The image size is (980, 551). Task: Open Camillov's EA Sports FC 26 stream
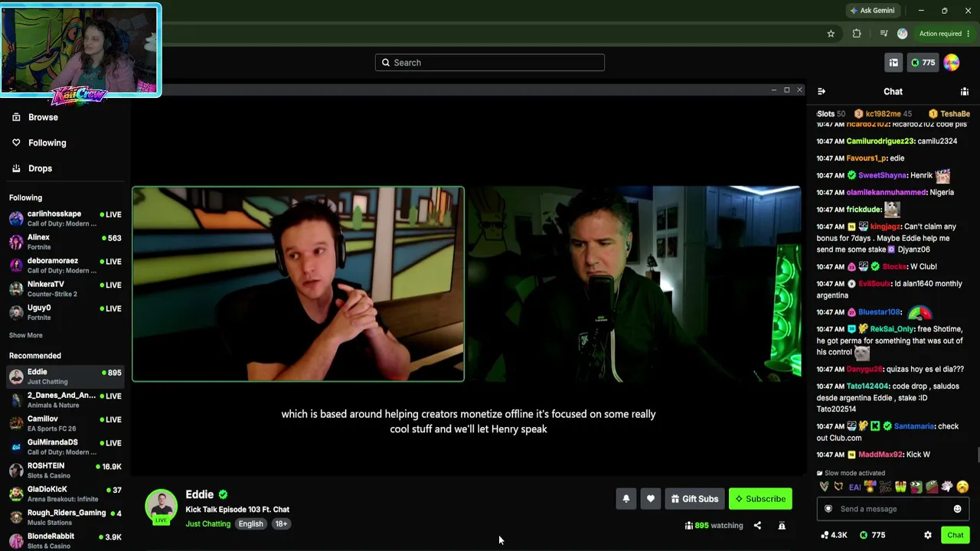[x=65, y=423]
